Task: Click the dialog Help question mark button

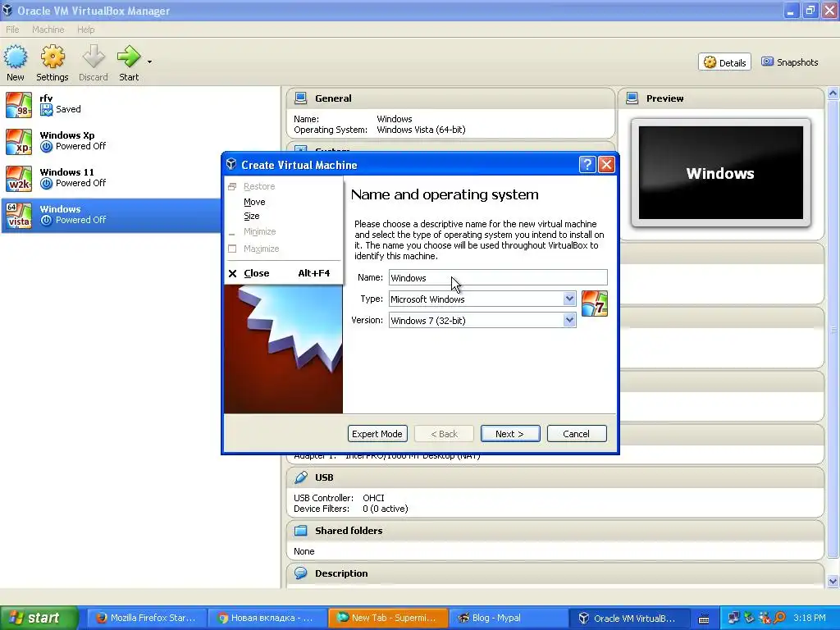Action: 587,164
